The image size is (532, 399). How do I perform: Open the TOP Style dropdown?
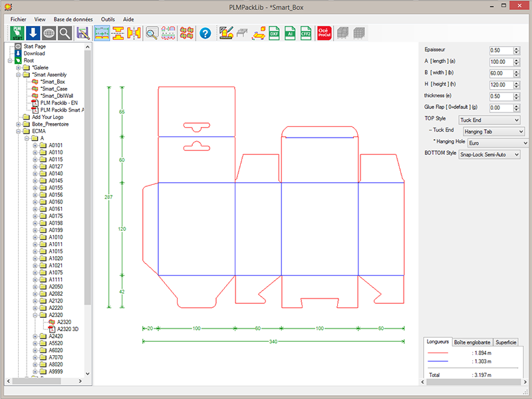[489, 120]
